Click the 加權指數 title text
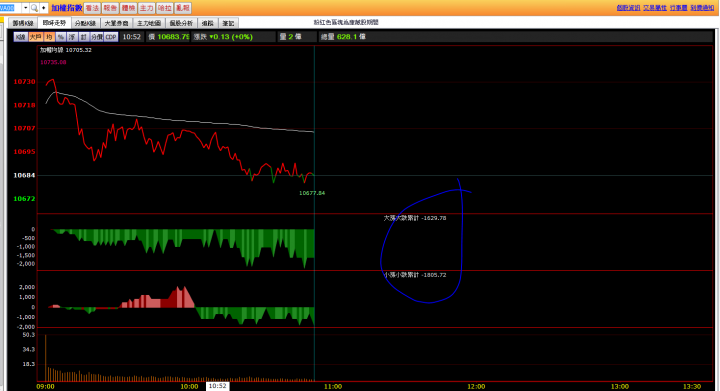 pos(67,8)
